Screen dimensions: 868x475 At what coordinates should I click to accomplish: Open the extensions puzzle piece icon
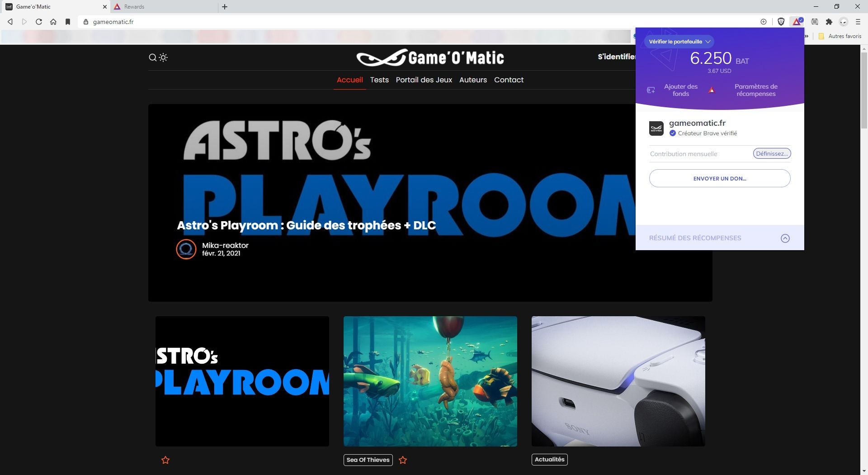pyautogui.click(x=829, y=22)
